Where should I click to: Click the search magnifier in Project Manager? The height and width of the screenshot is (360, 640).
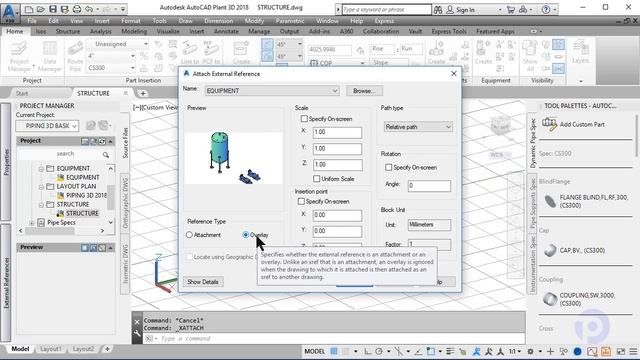[x=106, y=154]
